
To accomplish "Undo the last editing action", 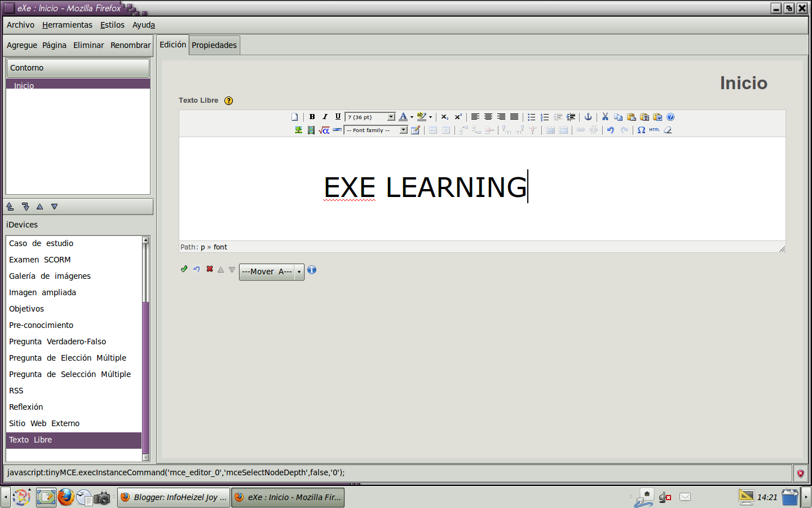I will pyautogui.click(x=611, y=130).
